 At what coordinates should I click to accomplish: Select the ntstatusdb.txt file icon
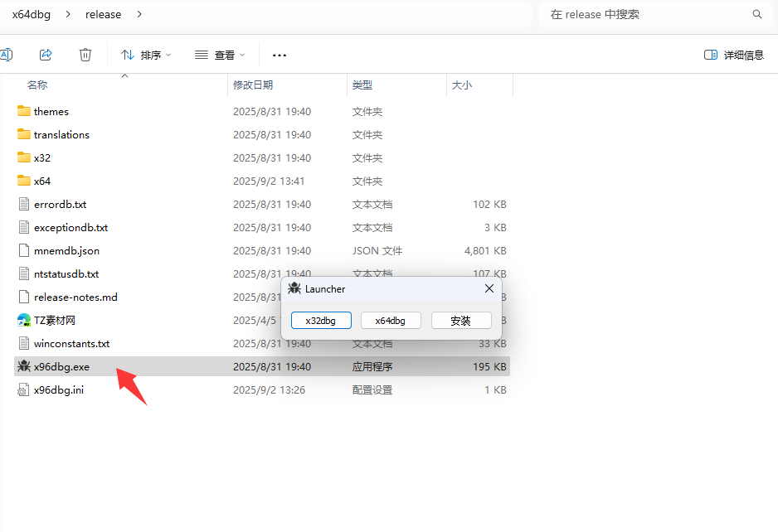click(24, 274)
